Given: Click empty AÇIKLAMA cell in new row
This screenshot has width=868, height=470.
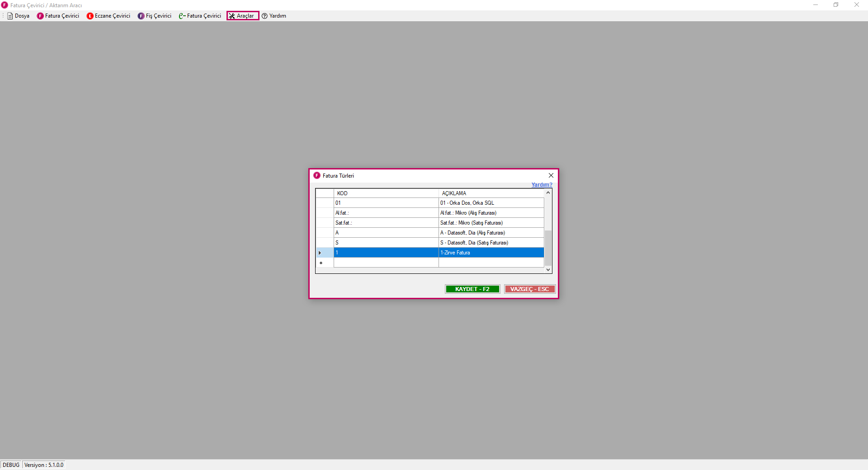Looking at the screenshot, I should click(491, 263).
